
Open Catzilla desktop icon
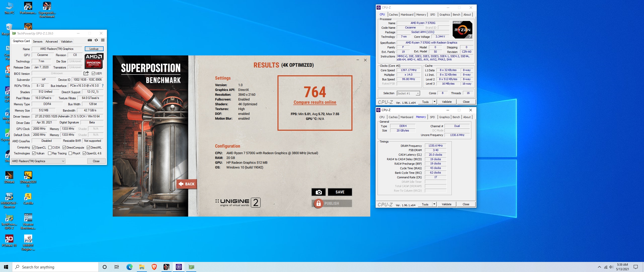pyautogui.click(x=28, y=198)
